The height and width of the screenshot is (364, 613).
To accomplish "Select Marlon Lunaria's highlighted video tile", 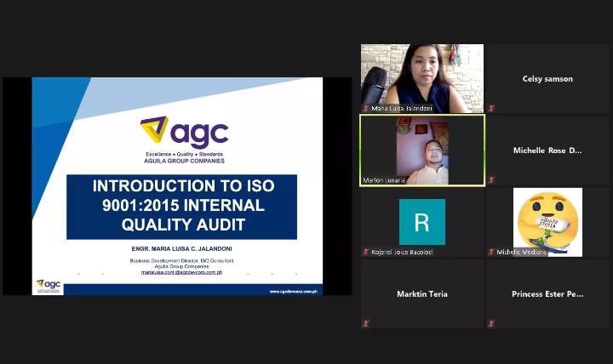I will 421,151.
